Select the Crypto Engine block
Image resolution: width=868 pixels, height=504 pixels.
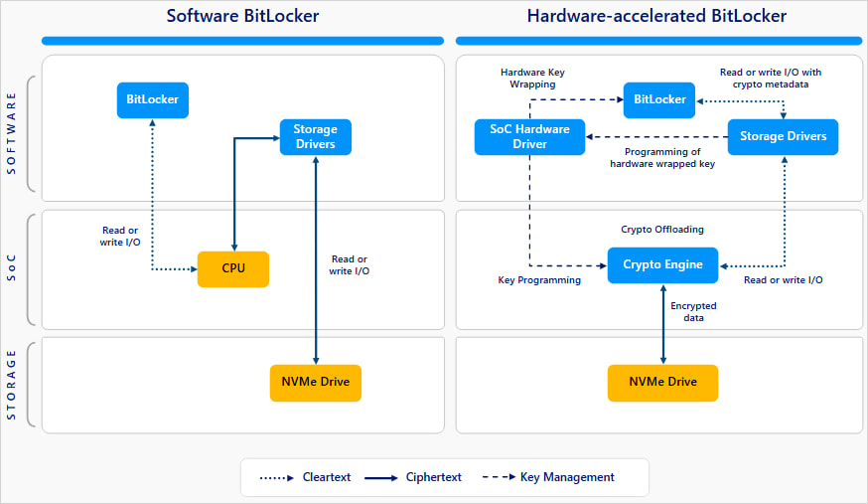coord(662,264)
